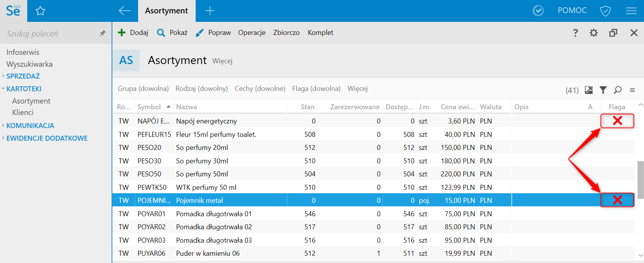Open the Operacje menu
644x263 pixels.
[252, 33]
